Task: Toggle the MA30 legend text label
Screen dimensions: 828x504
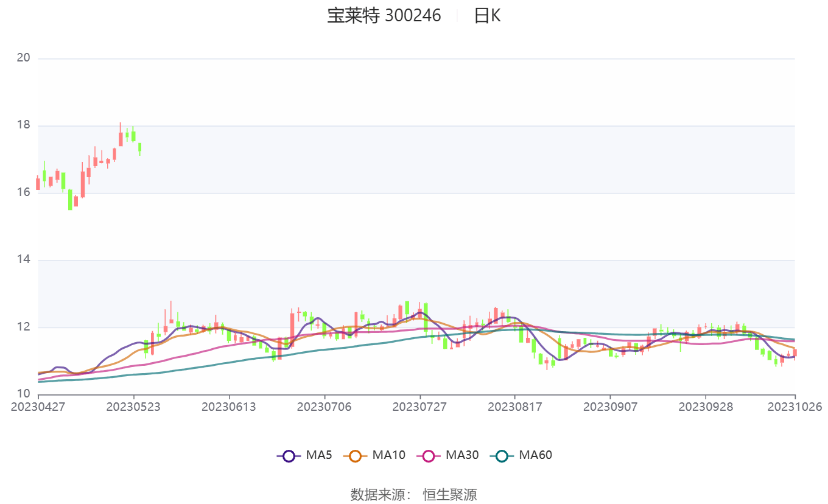Action: (x=461, y=455)
